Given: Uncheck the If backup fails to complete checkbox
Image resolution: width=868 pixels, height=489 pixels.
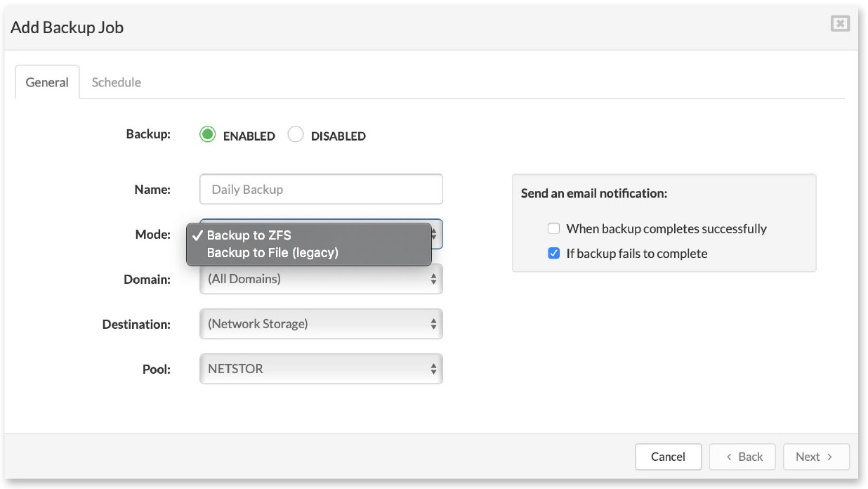Looking at the screenshot, I should [553, 254].
